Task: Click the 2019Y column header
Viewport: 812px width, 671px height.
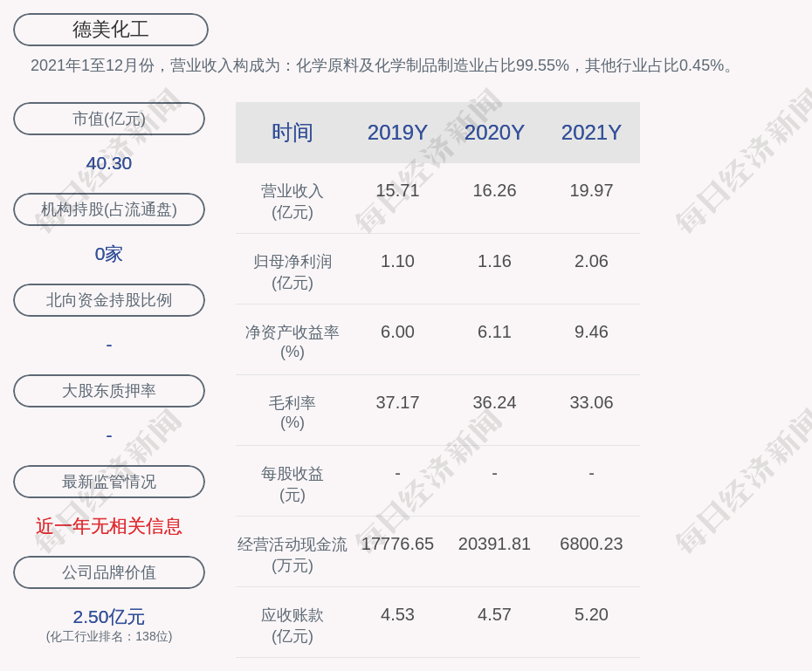Action: point(398,133)
